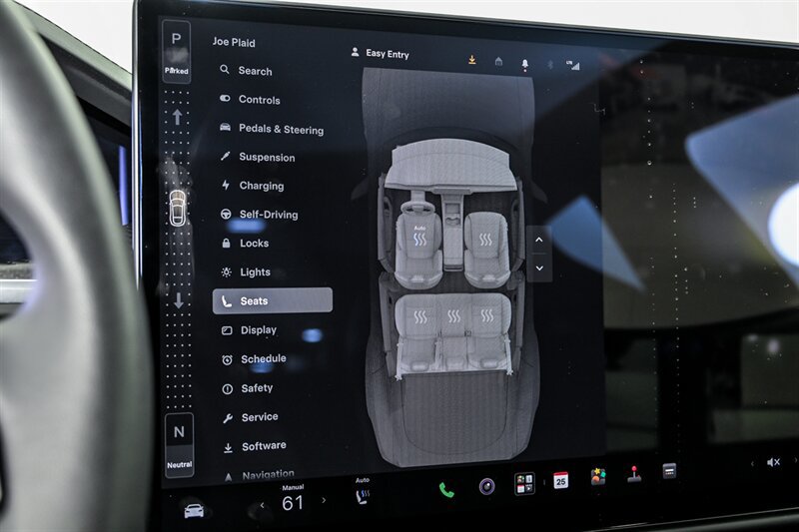Open the card-style app icon next to the joystick
The width and height of the screenshot is (799, 532).
[669, 471]
